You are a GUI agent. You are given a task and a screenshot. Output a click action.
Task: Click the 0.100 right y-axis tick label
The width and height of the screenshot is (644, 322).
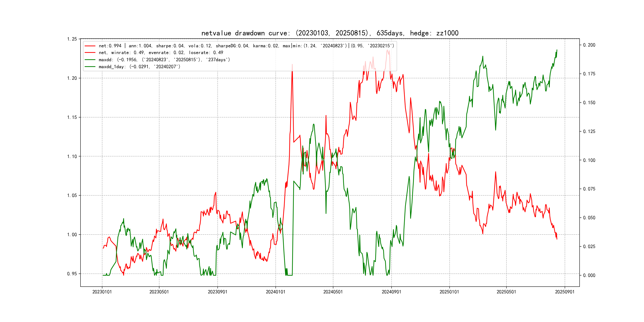tap(589, 160)
